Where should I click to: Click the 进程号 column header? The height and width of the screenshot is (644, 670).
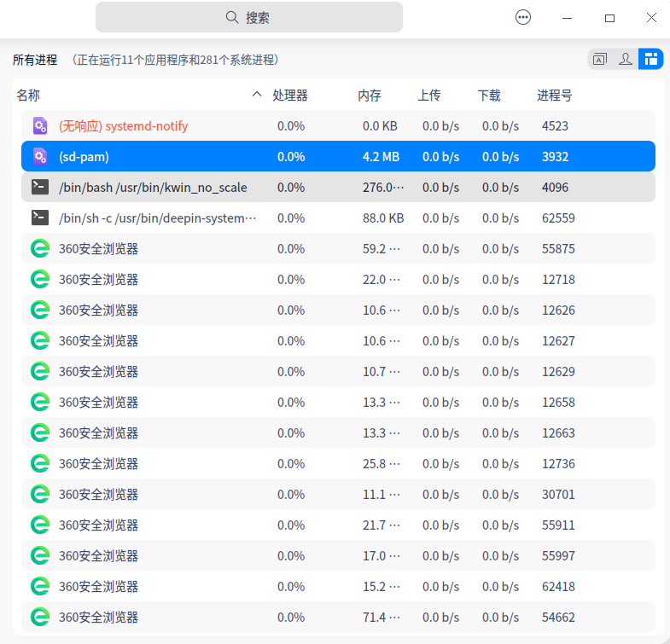pos(555,96)
